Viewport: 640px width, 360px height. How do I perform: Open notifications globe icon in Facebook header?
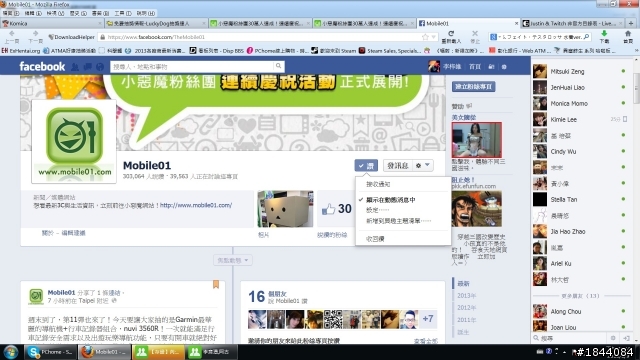pos(100,67)
